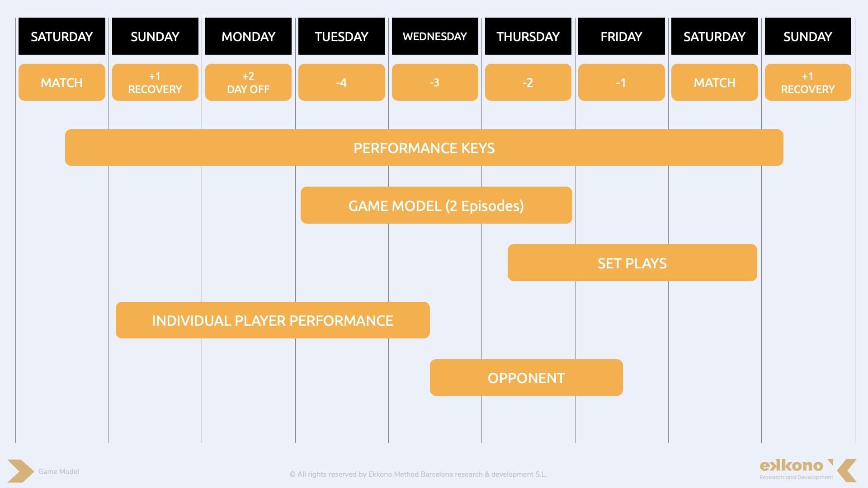The height and width of the screenshot is (488, 868).
Task: Select the MATCH block on Saturday
Action: (61, 82)
